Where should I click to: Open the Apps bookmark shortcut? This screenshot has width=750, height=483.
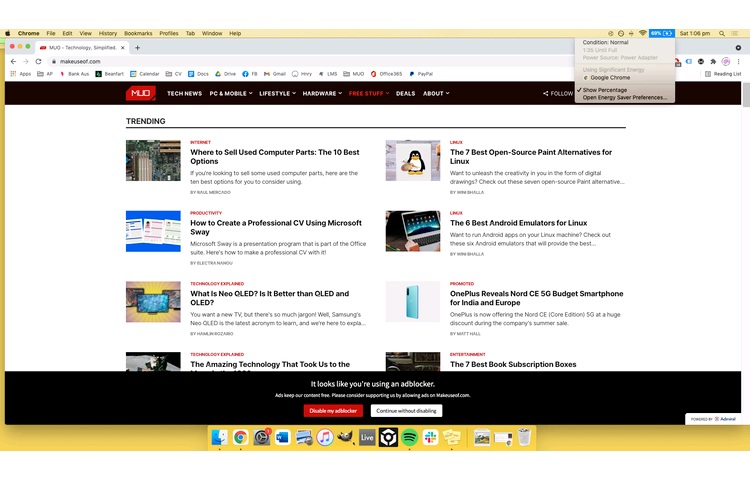coord(21,74)
